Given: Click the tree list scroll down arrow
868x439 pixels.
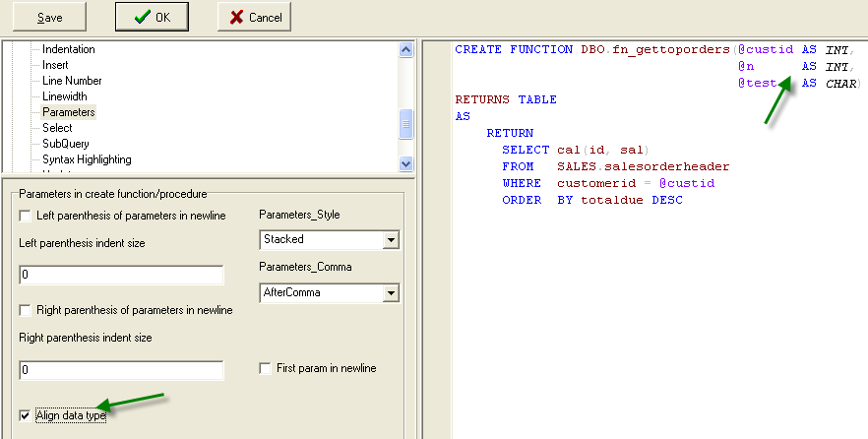Looking at the screenshot, I should point(405,163).
